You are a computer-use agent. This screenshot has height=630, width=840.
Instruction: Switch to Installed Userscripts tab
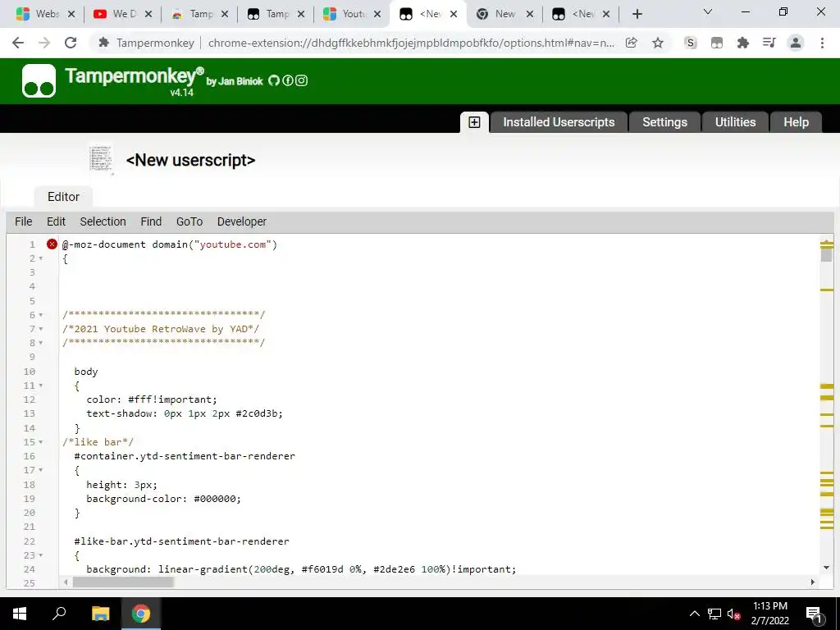559,122
